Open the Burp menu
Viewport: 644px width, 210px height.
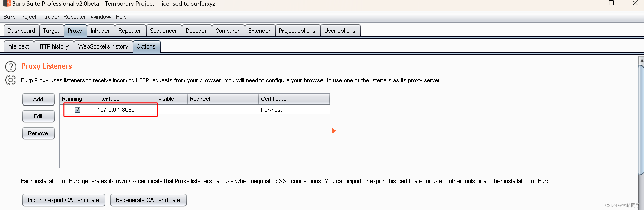9,17
